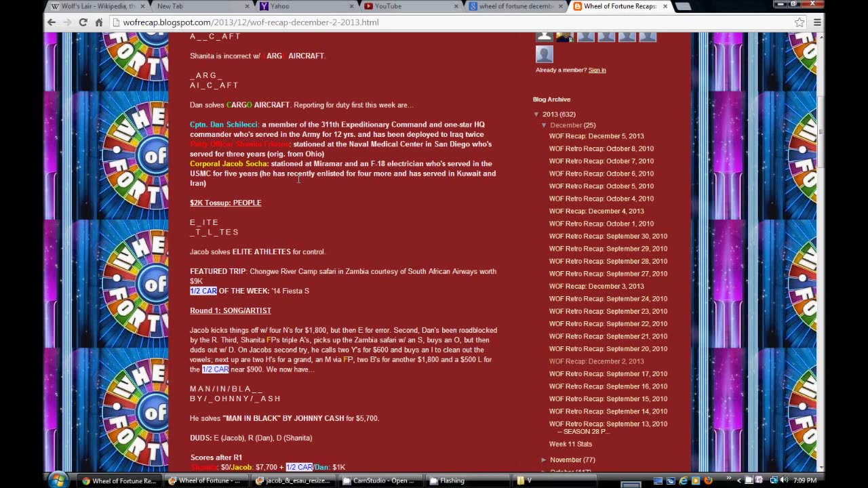Click the colored member avatar thumbnail
Image resolution: width=868 pixels, height=488 pixels.
point(565,37)
